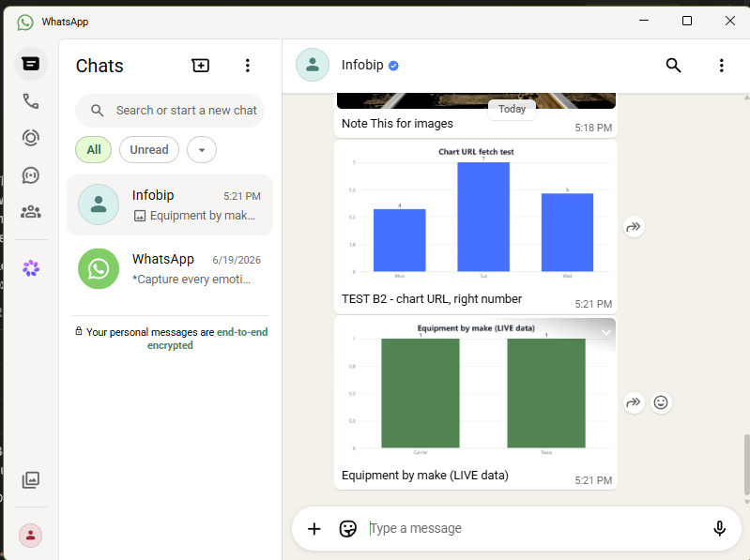Click the 'Note This for images' caption

397,123
